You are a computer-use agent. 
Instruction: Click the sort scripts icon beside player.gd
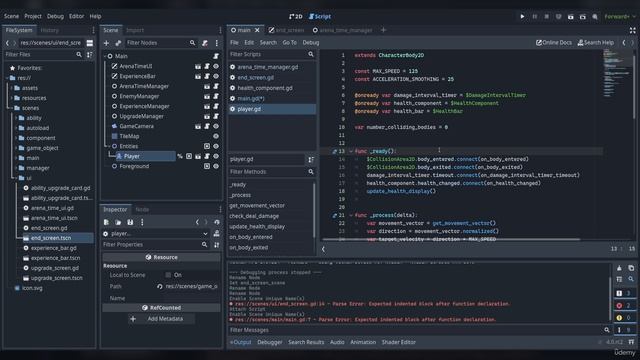point(311,160)
